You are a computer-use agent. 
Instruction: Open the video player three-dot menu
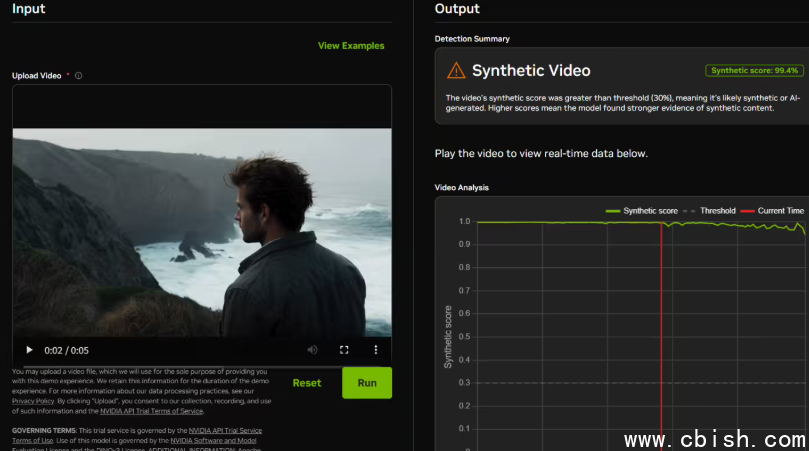tap(376, 350)
